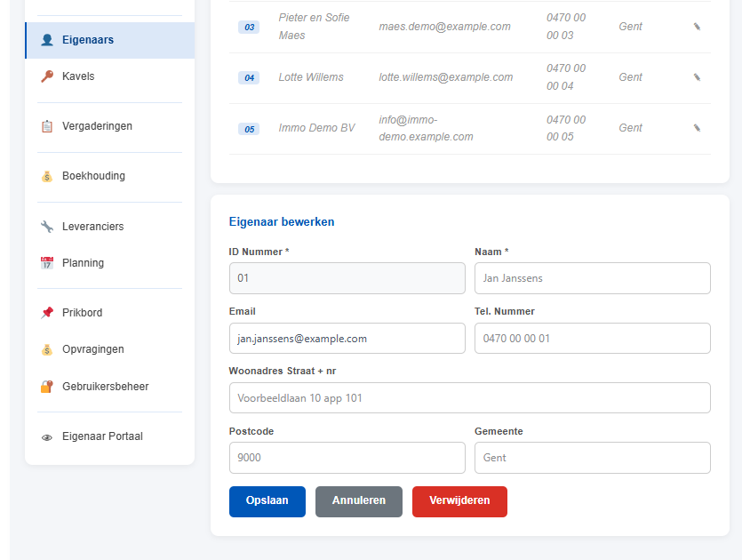The width and height of the screenshot is (742, 560).
Task: Click the Prikbord pushpin icon
Action: tap(47, 313)
